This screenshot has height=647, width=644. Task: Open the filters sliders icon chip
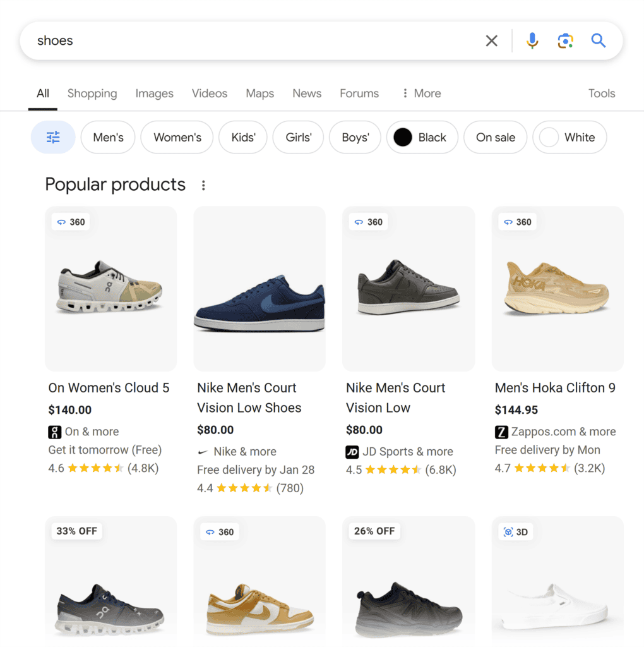[x=53, y=137]
